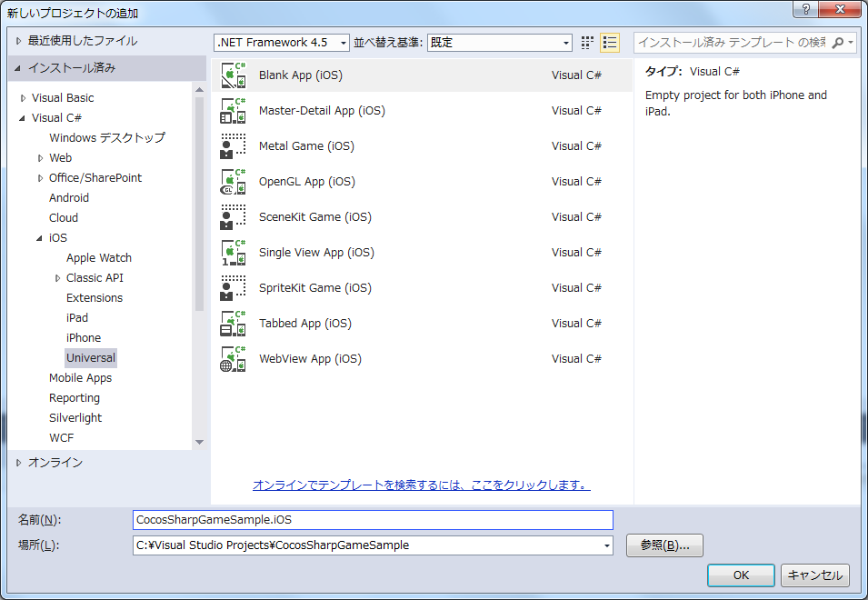Select the Blank App (iOS) template icon
This screenshot has width=868, height=600.
click(233, 75)
